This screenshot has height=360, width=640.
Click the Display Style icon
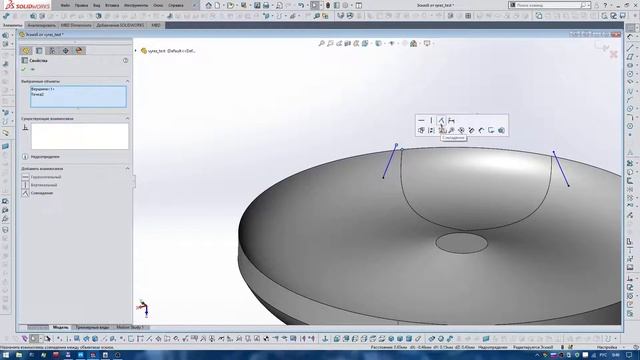point(378,43)
